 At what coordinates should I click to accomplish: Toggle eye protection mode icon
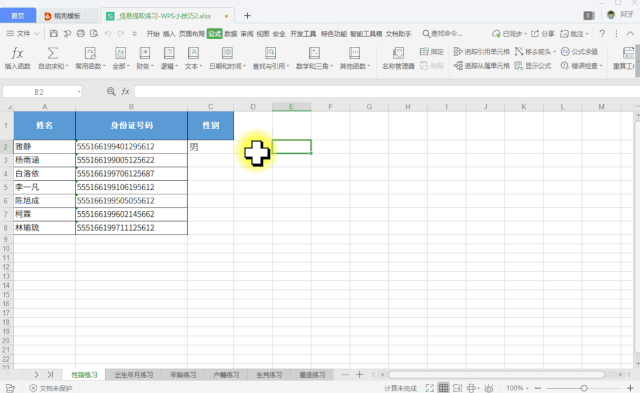click(x=489, y=388)
